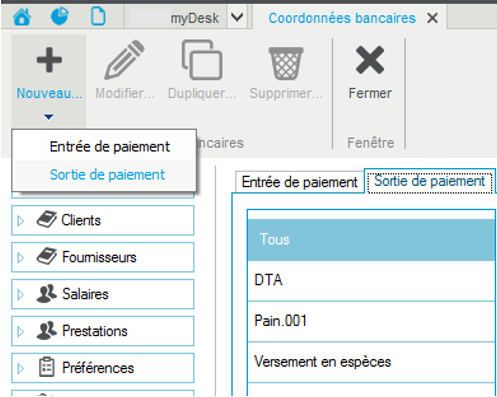
Task: Switch to the Entrée de paiement tab
Action: point(299,182)
